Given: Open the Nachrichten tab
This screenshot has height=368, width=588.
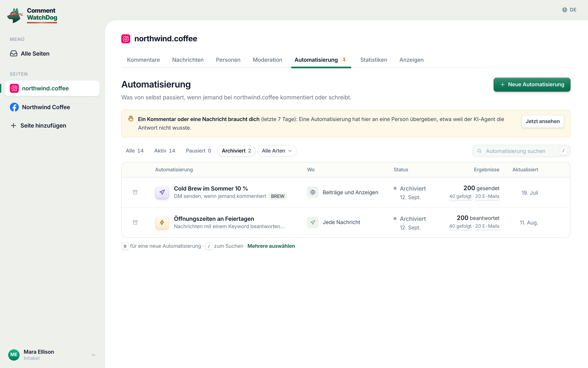Looking at the screenshot, I should [188, 60].
